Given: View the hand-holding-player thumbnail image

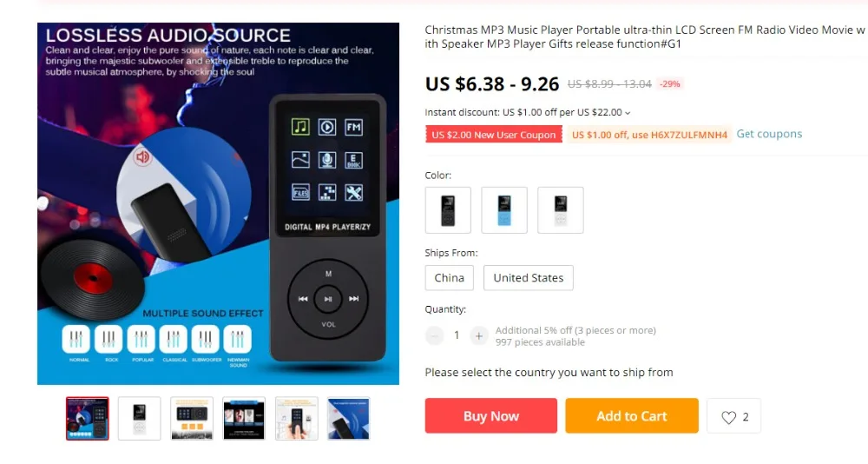Looking at the screenshot, I should [x=296, y=419].
